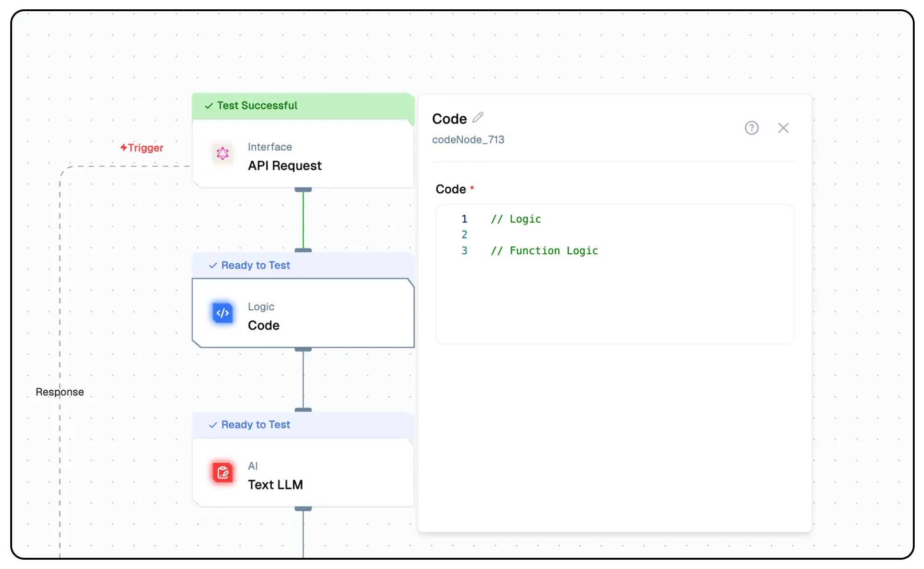924x569 pixels.
Task: Click Ready to Test above Text LLM
Action: click(x=255, y=425)
